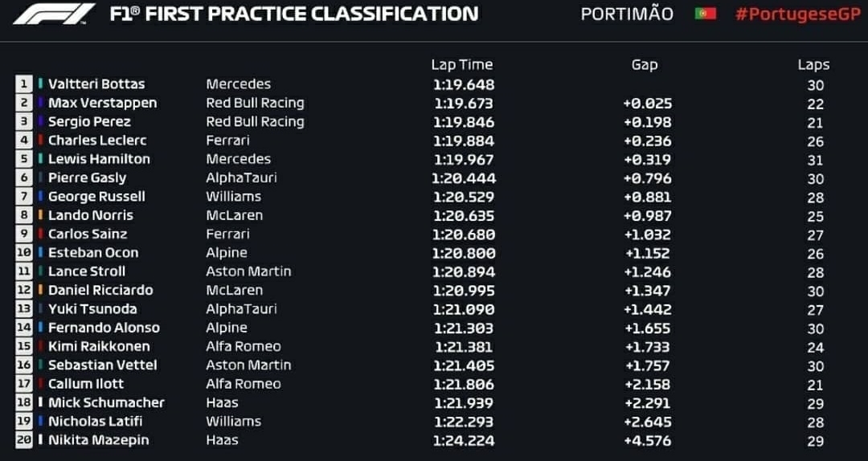Click position 20 number box

pyautogui.click(x=23, y=440)
